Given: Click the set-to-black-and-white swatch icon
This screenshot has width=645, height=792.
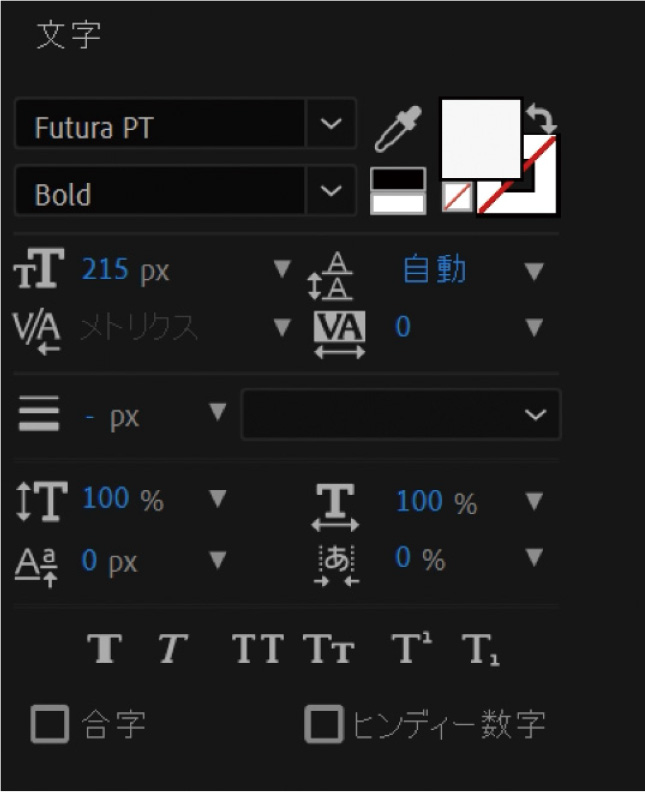Looking at the screenshot, I should [x=398, y=189].
